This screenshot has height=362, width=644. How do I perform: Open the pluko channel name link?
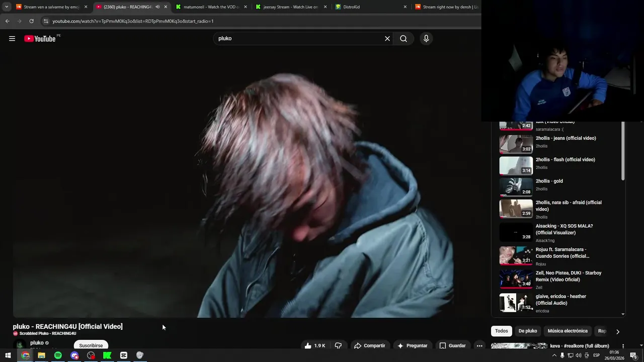(37, 343)
